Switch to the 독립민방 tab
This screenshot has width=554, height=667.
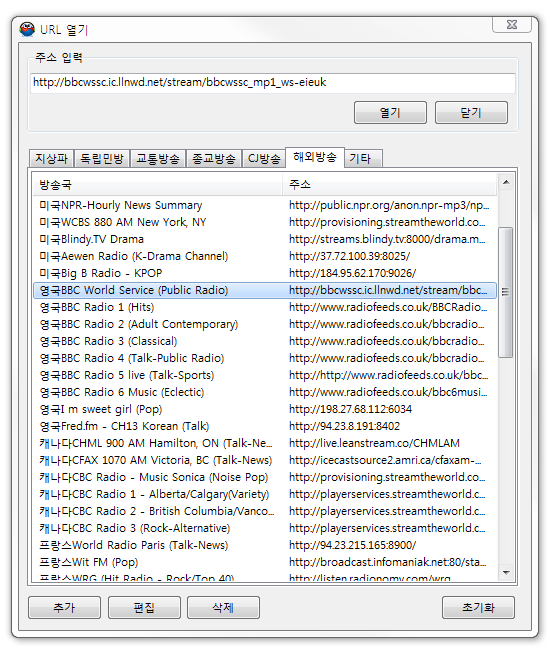tap(102, 159)
